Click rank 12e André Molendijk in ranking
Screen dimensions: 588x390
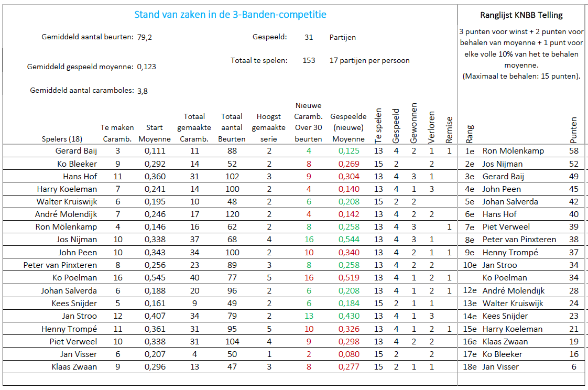click(504, 290)
